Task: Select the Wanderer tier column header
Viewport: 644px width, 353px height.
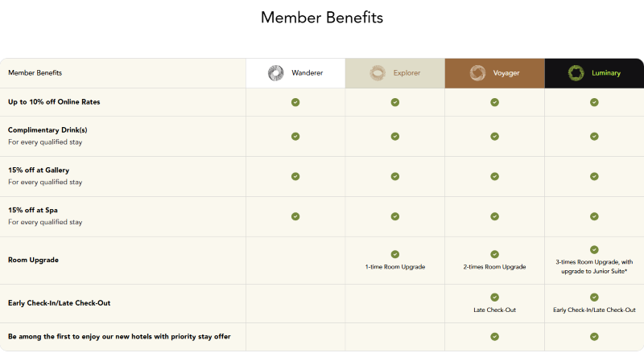Action: click(295, 73)
